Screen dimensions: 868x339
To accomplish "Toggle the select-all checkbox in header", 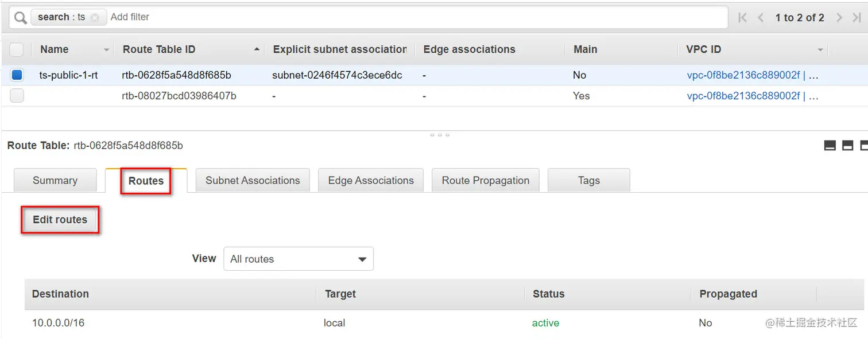I will click(x=17, y=49).
